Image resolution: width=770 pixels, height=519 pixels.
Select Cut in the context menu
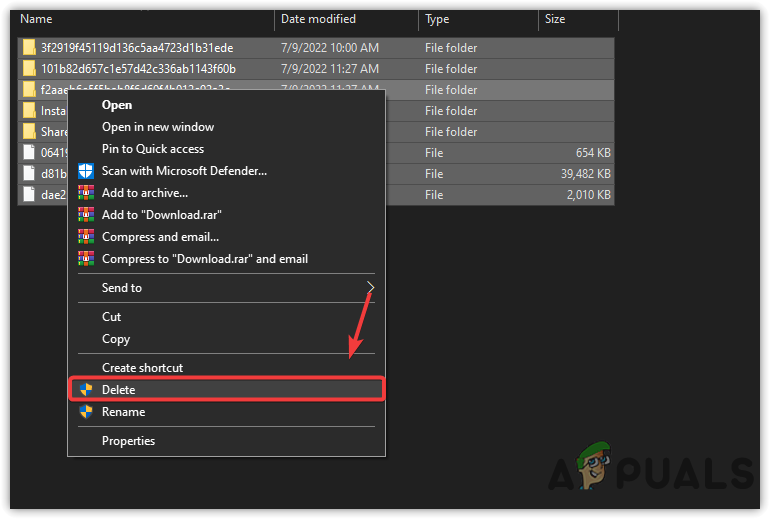coord(112,317)
